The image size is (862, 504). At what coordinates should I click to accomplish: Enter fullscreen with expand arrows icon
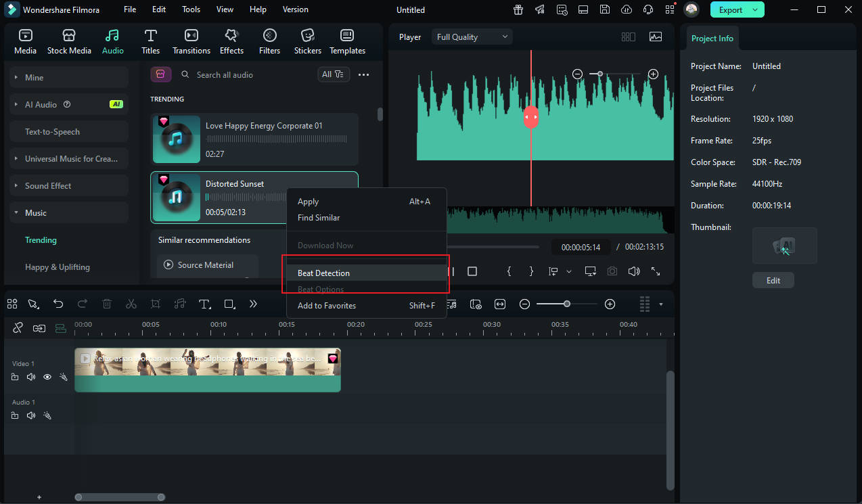[x=656, y=271]
